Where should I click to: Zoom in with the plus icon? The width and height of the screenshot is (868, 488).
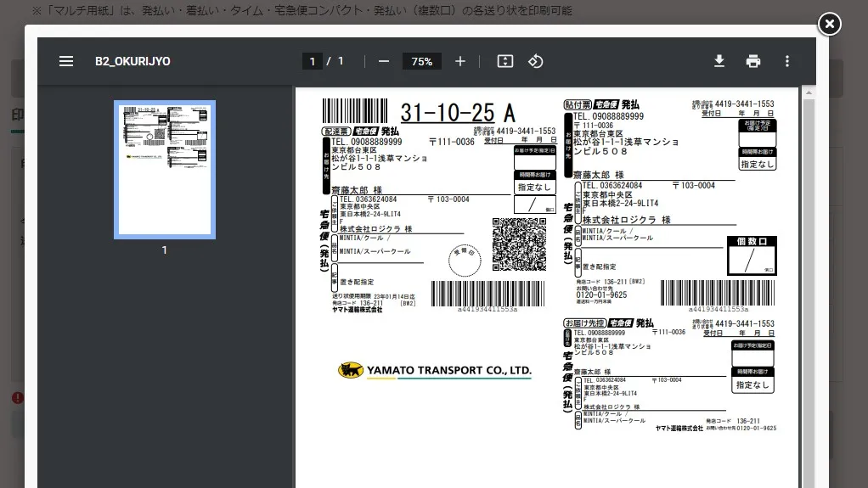click(460, 61)
